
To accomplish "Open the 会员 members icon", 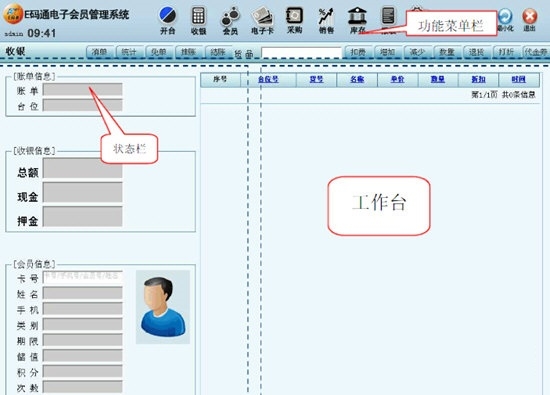I will point(230,16).
